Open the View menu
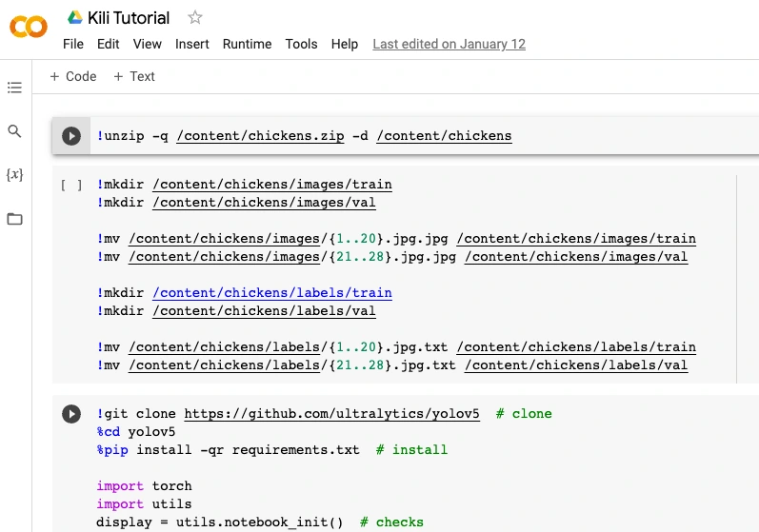The image size is (759, 532). point(148,44)
